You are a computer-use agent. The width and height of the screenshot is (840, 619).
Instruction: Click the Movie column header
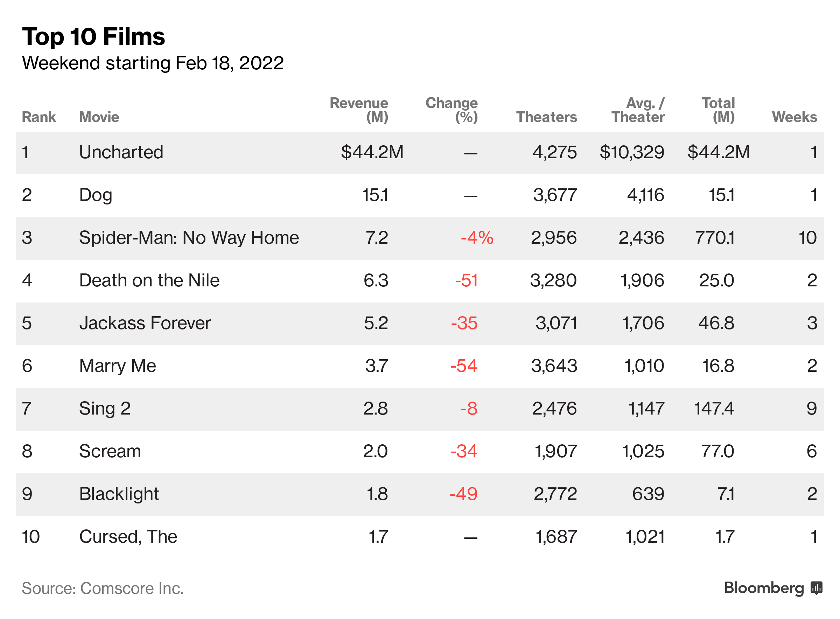[99, 117]
